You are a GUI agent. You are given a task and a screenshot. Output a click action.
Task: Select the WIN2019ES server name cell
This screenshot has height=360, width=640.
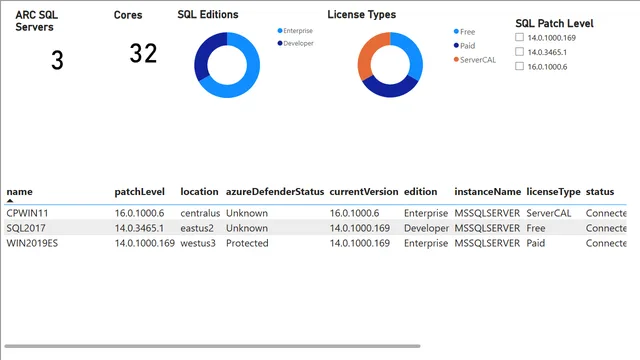pos(32,243)
